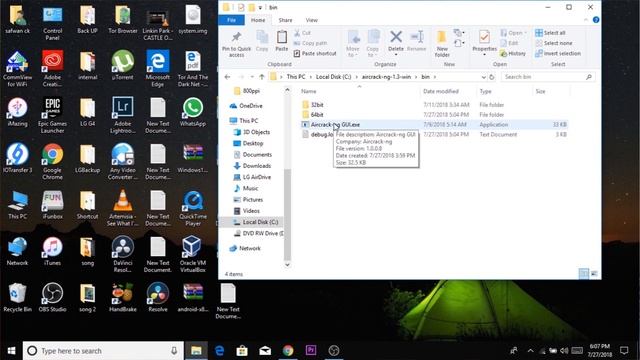Screen dimensions: 640x360
Task: Click Select all in ribbon
Action: click(550, 33)
